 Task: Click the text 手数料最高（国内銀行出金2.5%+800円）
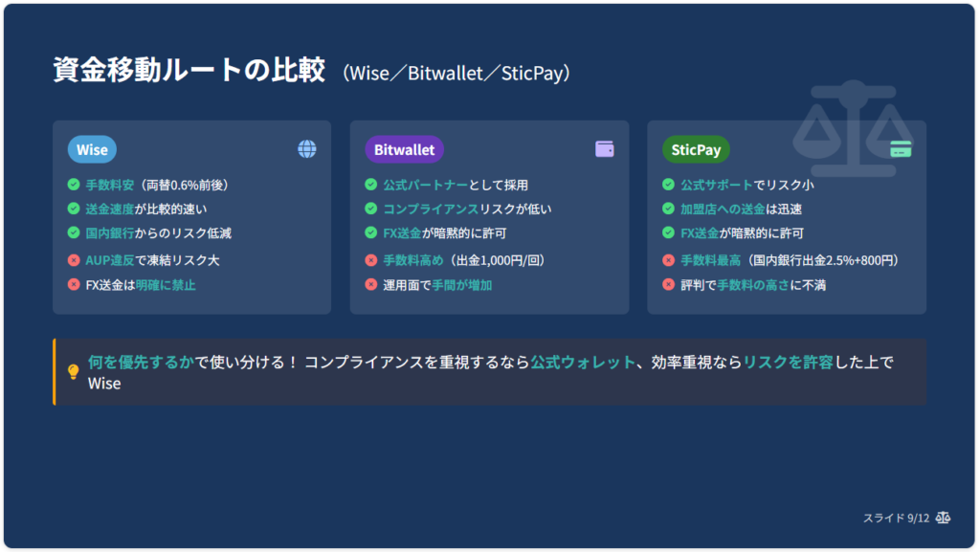[x=791, y=260]
